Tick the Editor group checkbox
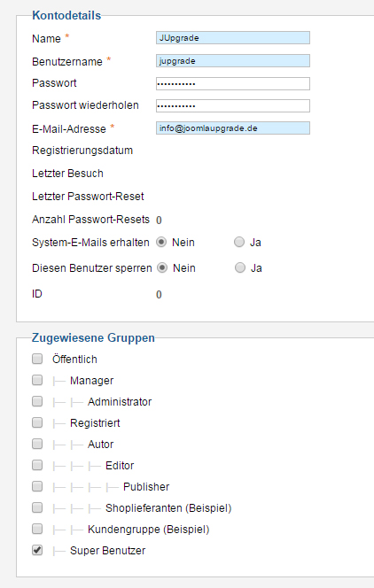This screenshot has width=374, height=588. pyautogui.click(x=37, y=466)
